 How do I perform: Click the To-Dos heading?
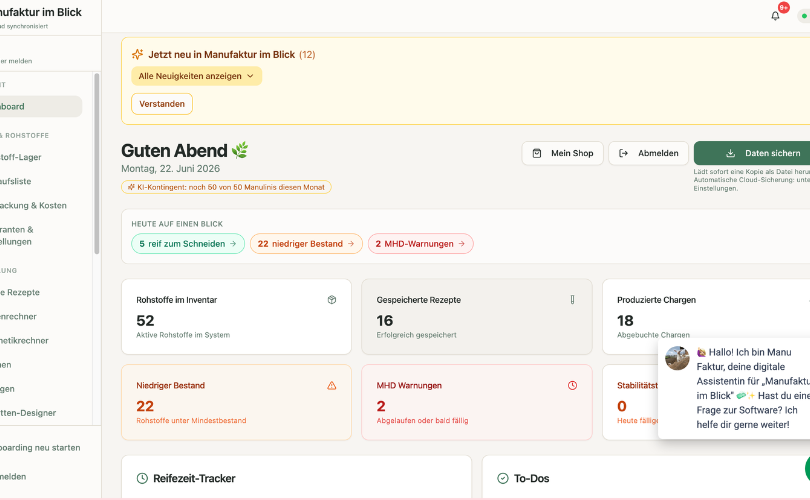click(532, 478)
